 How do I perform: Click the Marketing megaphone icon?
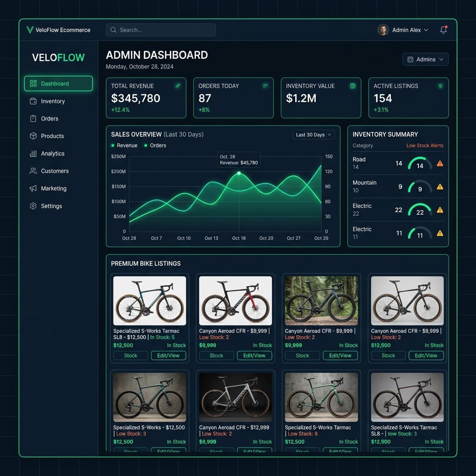[33, 189]
